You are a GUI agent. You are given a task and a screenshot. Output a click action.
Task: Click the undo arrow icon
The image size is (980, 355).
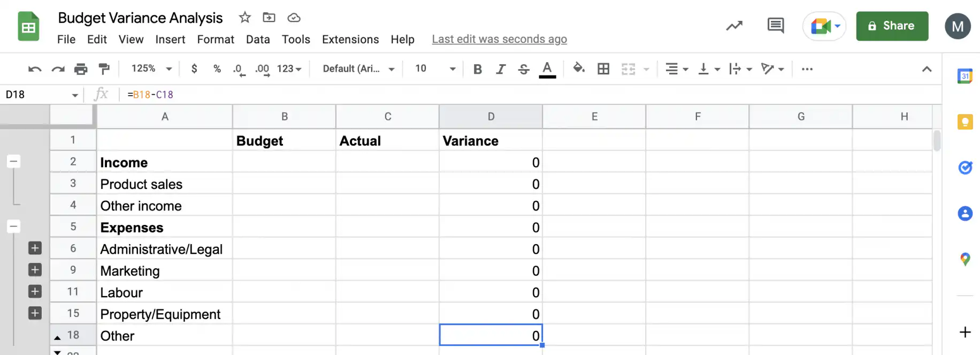(x=35, y=69)
